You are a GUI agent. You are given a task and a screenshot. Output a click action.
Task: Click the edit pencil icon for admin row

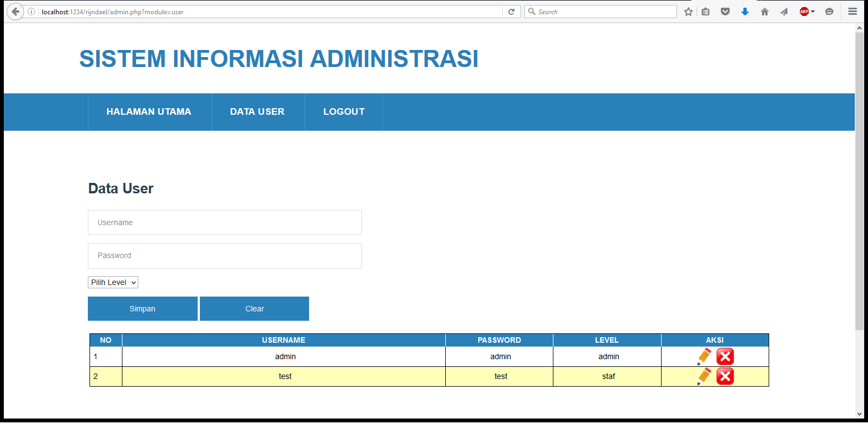pyautogui.click(x=704, y=356)
